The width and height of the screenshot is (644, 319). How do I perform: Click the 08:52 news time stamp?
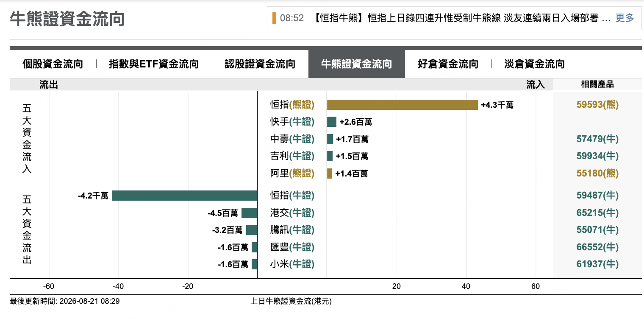click(x=292, y=18)
